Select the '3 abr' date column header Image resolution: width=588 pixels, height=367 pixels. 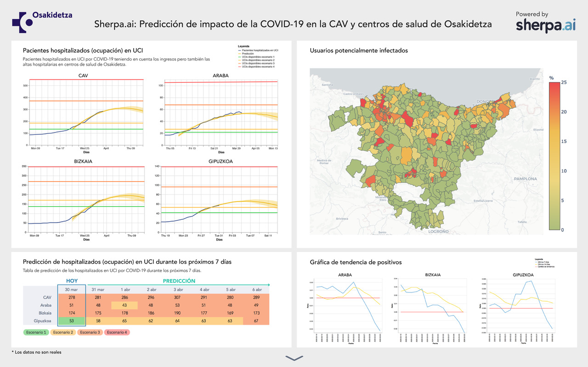pyautogui.click(x=178, y=289)
